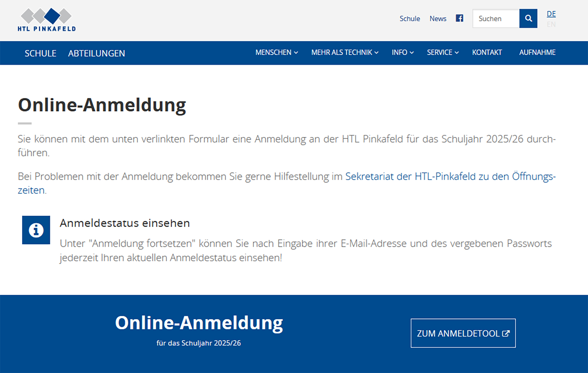Go to the Aufnahme menu item
588x373 pixels.
pos(537,52)
